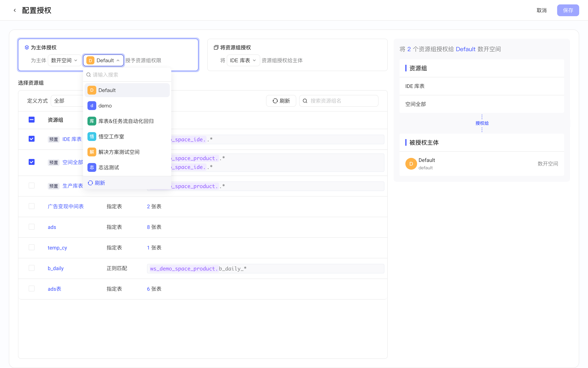Click the green 库 avatar icon in dropdown
Viewport: 588px width, 368px height.
pyautogui.click(x=92, y=121)
